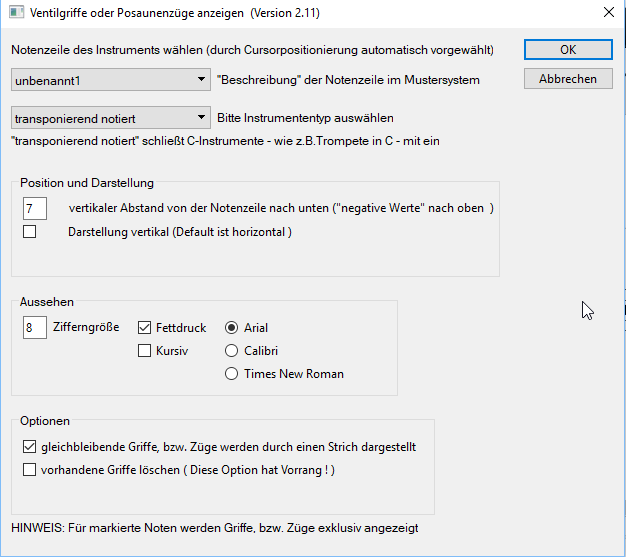Click the Abbrechen button
626x557 pixels.
pyautogui.click(x=568, y=78)
